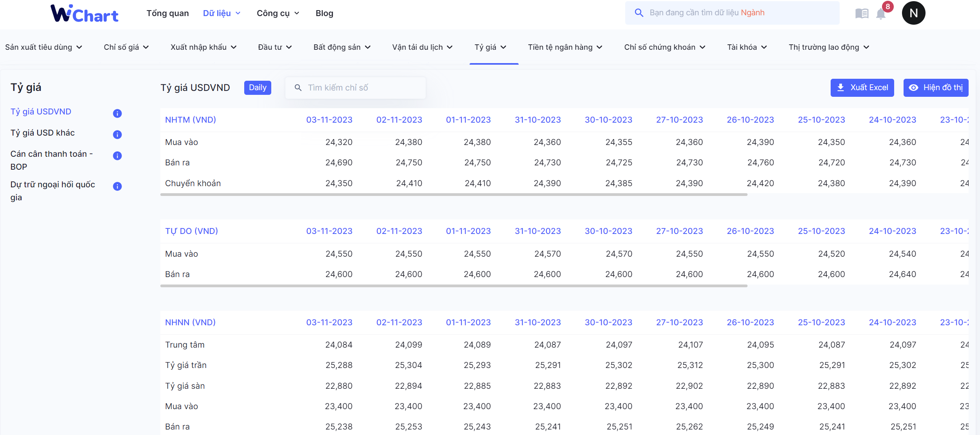The image size is (980, 435).
Task: Toggle chart display with Hiện đồ thị
Action: tap(936, 88)
